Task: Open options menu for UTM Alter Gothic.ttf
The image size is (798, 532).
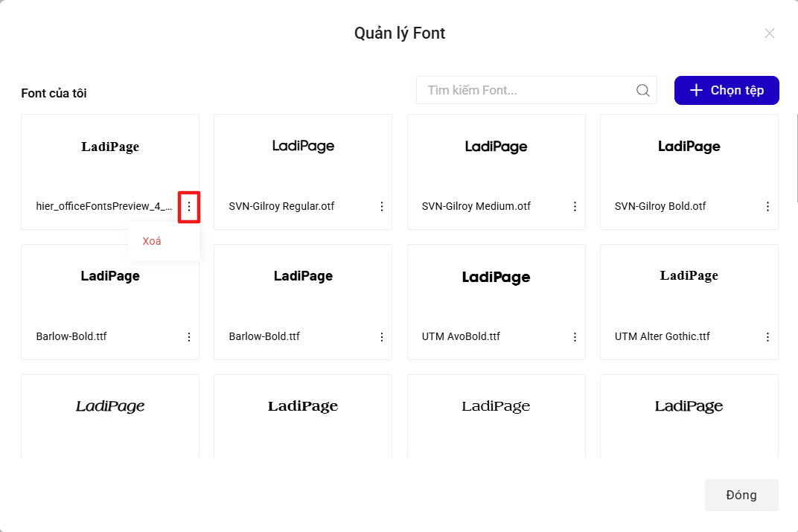Action: coord(767,337)
